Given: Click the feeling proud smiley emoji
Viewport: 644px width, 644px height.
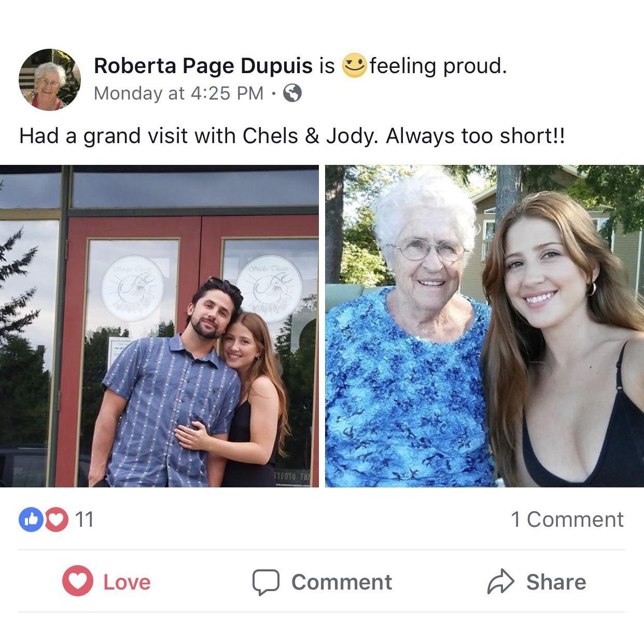Looking at the screenshot, I should pos(354,66).
